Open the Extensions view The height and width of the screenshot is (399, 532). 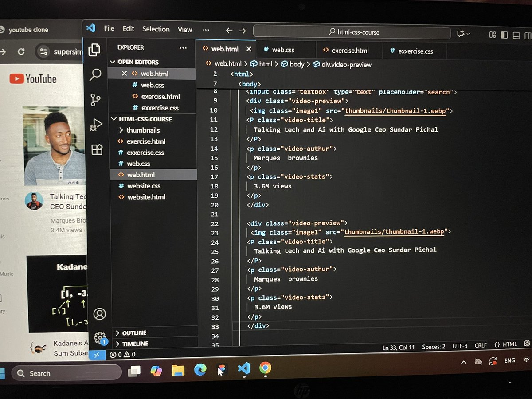[x=97, y=149]
